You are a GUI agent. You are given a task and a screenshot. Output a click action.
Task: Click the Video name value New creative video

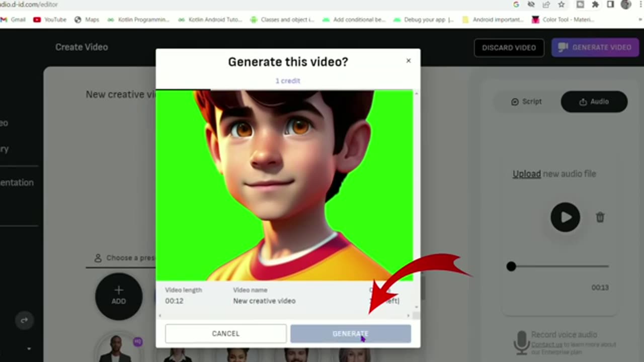264,301
